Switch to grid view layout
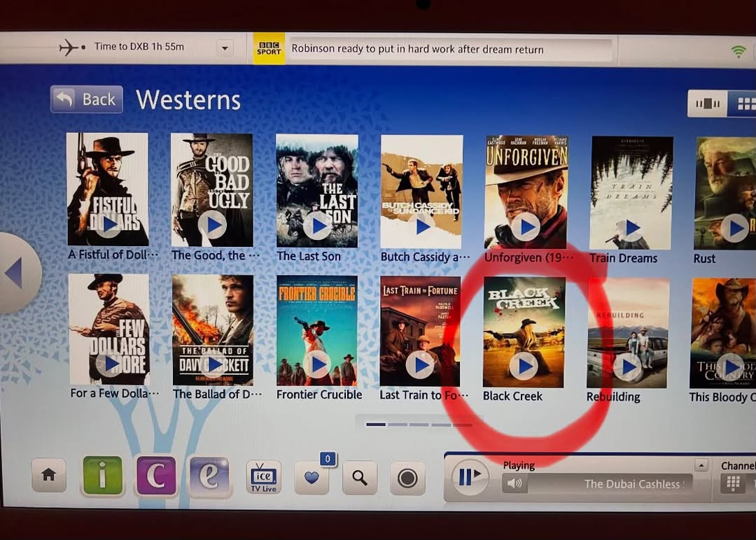This screenshot has width=756, height=540. [743, 104]
